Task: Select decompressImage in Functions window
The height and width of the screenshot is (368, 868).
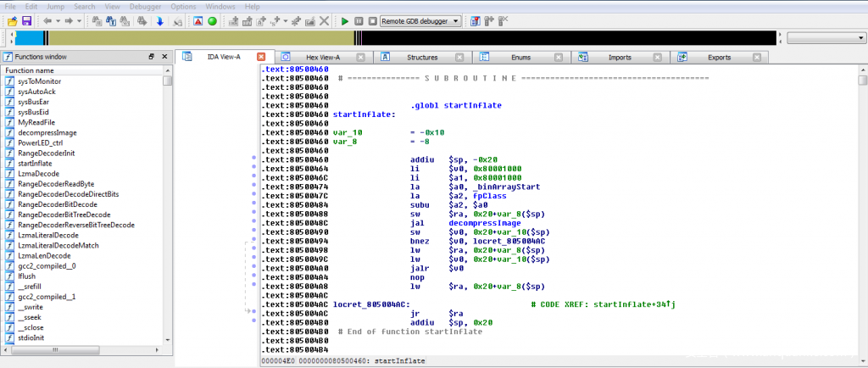Action: pyautogui.click(x=47, y=132)
